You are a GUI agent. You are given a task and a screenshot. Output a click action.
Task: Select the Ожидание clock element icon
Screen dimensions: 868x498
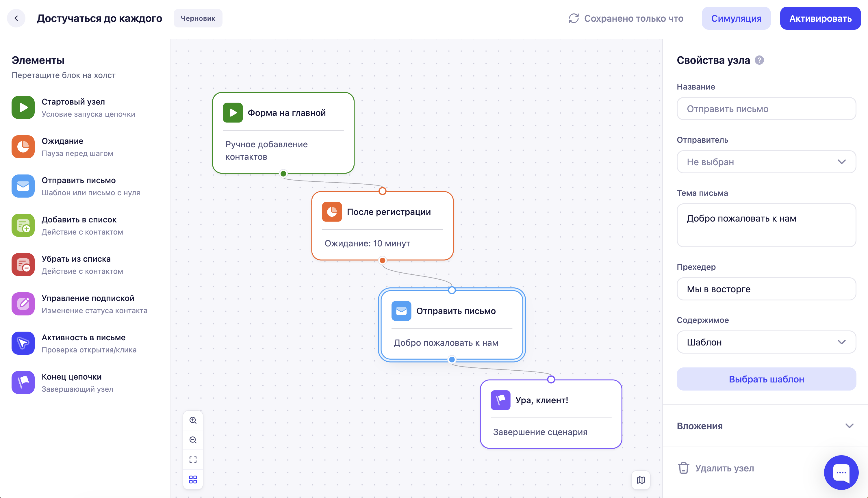tap(23, 147)
